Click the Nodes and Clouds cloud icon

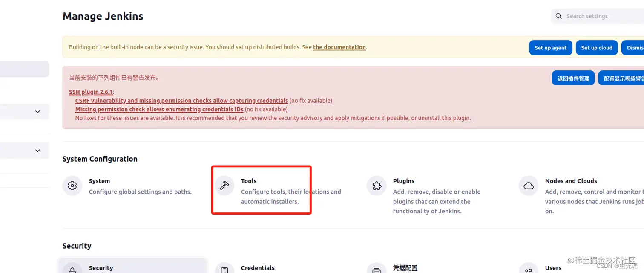pyautogui.click(x=529, y=186)
